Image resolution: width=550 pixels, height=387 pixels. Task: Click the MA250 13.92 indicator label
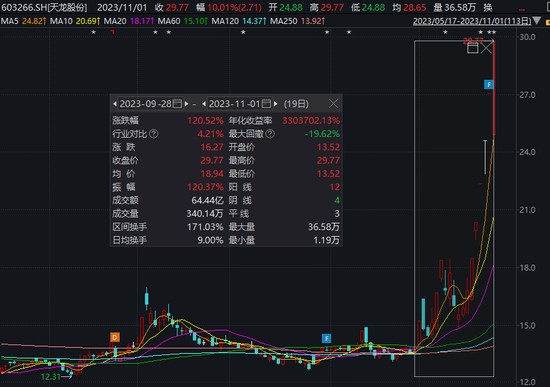coord(297,21)
